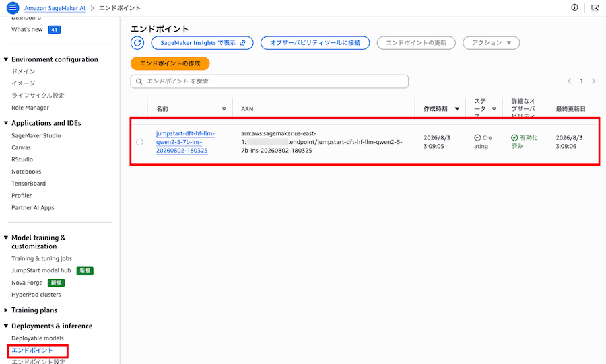Screen dimensions: 606x364
Task: Click the search magnifier icon
Action: 139,81
